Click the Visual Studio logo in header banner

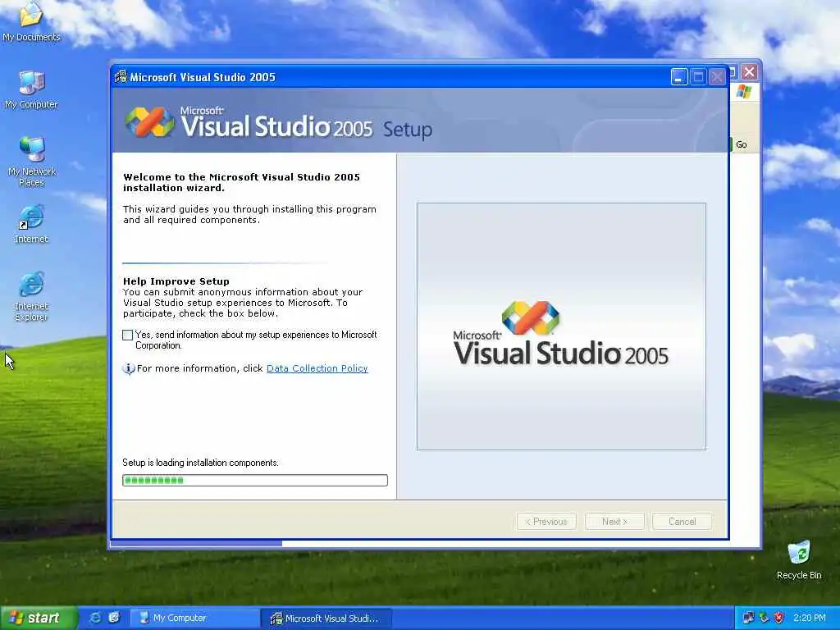150,122
